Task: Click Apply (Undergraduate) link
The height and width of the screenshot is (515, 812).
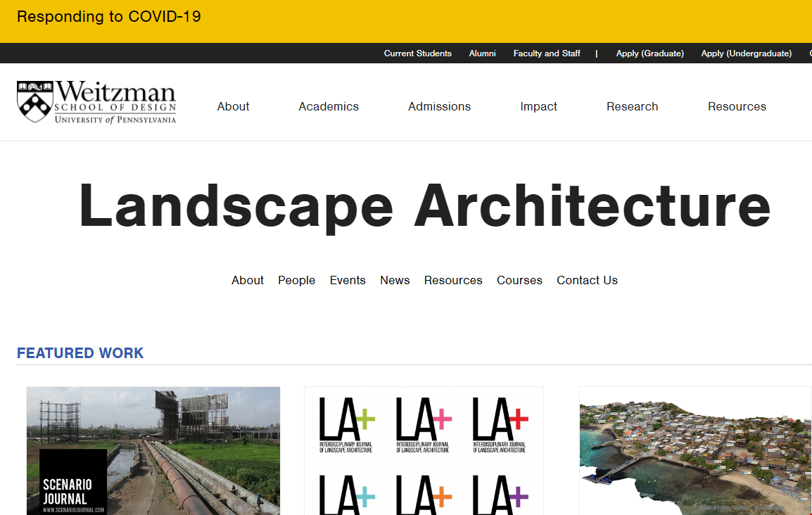Action: [747, 53]
